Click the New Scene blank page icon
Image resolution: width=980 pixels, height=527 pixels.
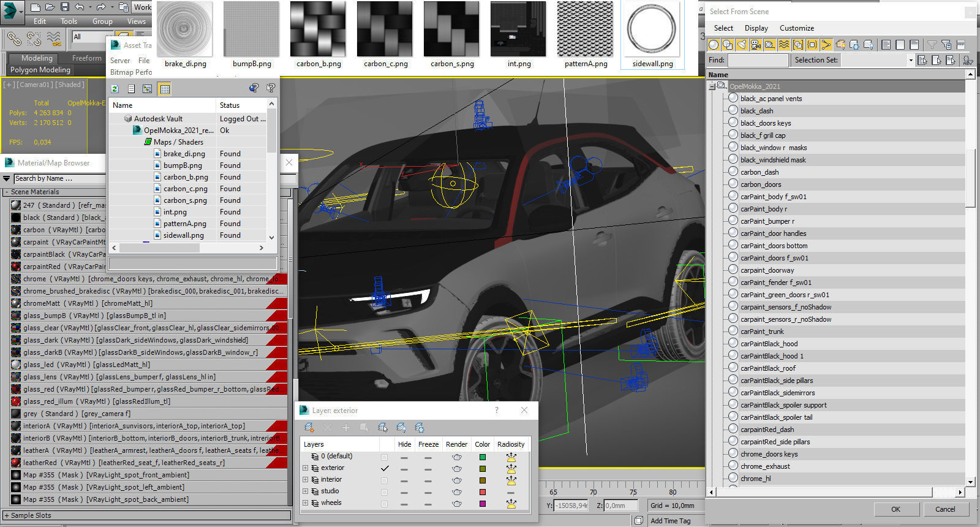click(35, 7)
